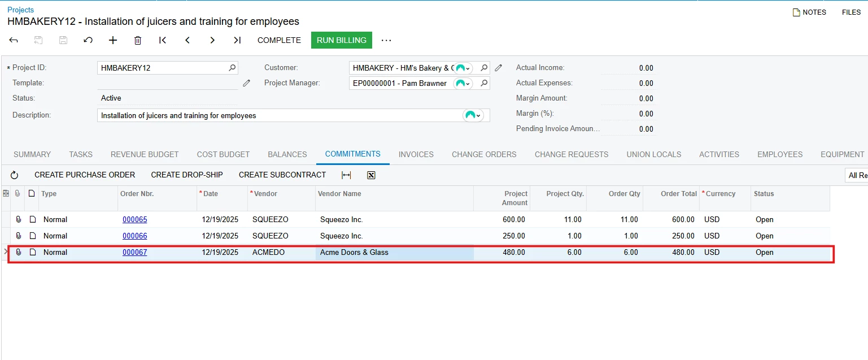The height and width of the screenshot is (360, 868).
Task: Click grid notes column header icon
Action: point(32,193)
